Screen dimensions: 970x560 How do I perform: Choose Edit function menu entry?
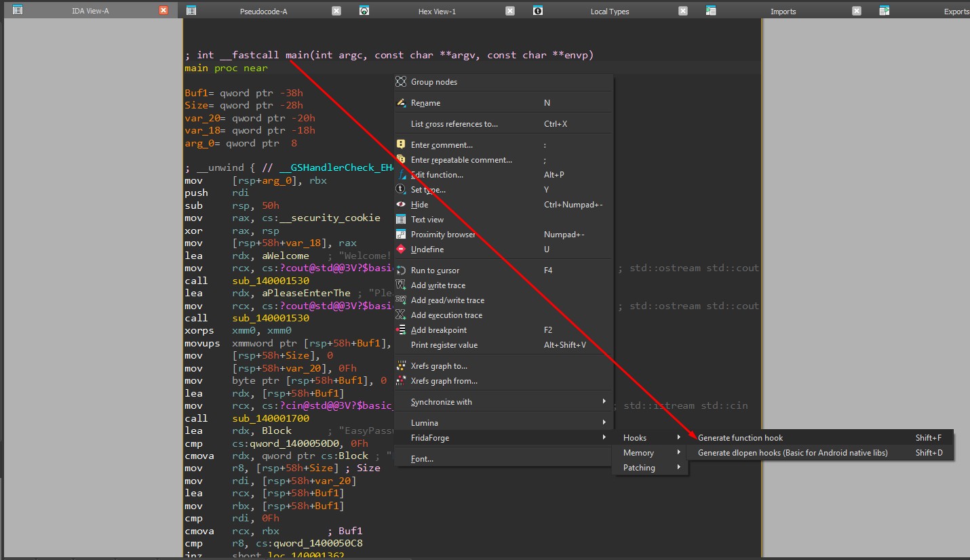pos(504,174)
